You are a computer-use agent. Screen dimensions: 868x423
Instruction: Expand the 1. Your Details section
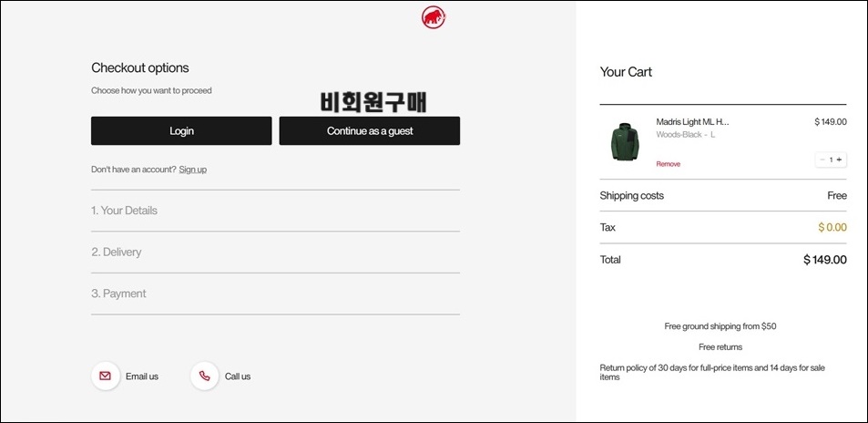(x=276, y=211)
